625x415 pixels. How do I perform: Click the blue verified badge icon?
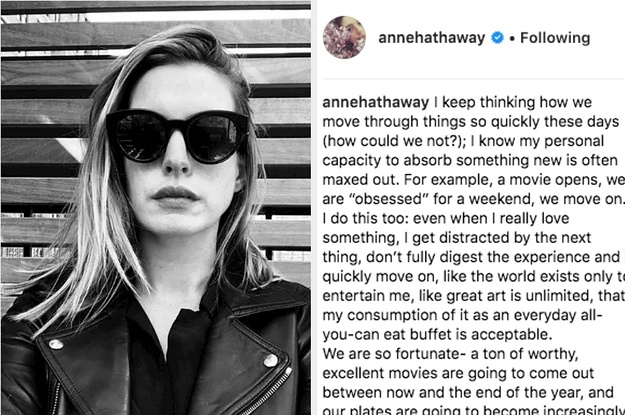pos(497,38)
